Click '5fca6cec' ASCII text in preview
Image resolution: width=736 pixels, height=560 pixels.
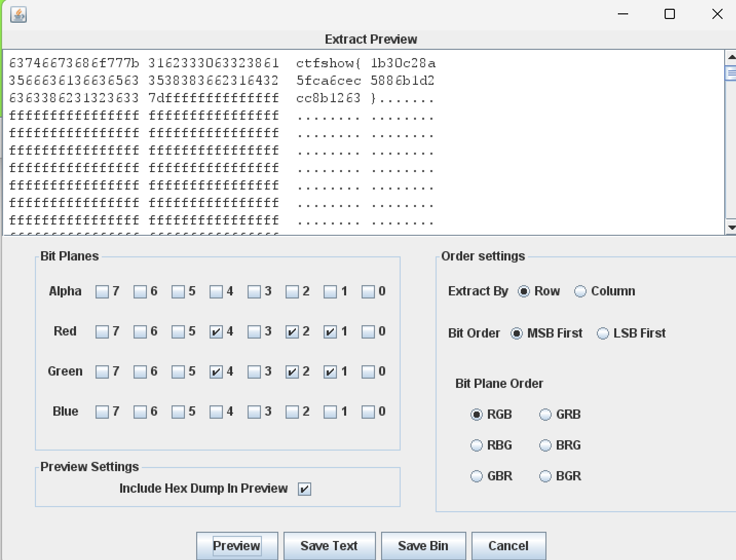[329, 81]
